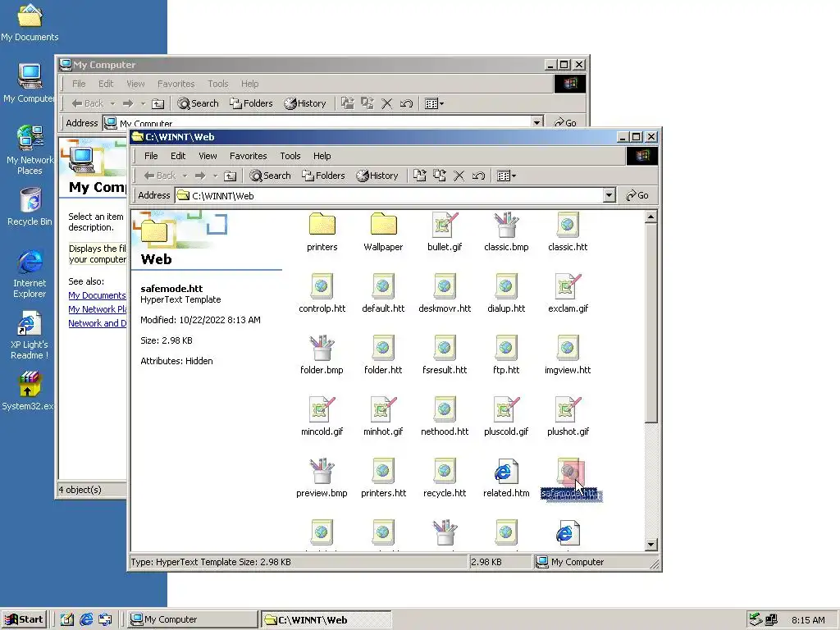This screenshot has height=630, width=840.
Task: Select minhot.gif file icon
Action: click(x=383, y=409)
